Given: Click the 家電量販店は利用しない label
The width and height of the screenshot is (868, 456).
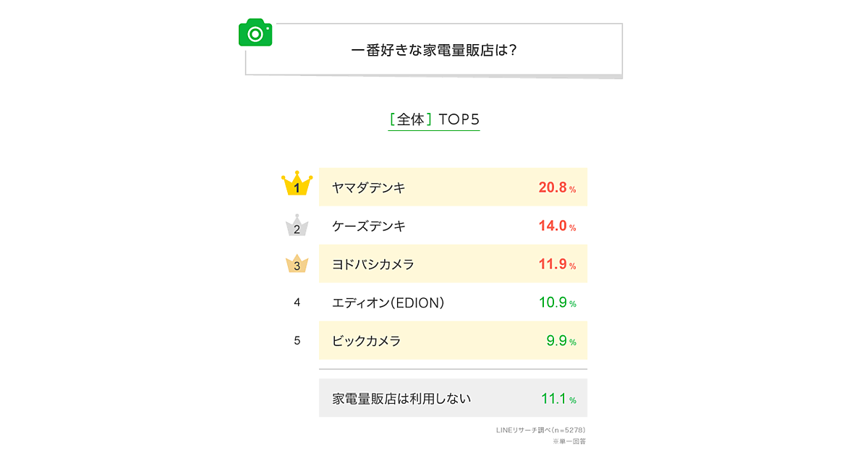Looking at the screenshot, I should tap(401, 398).
